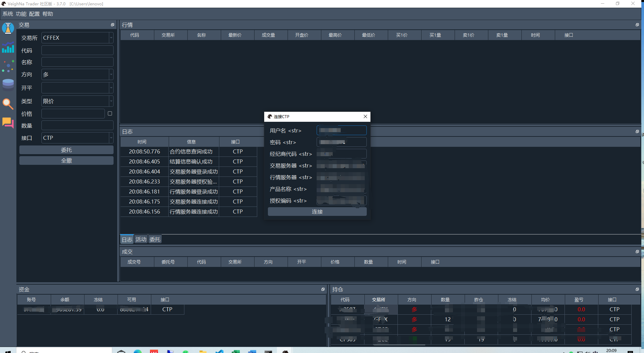Click the 全撤 cancel-all button

66,160
